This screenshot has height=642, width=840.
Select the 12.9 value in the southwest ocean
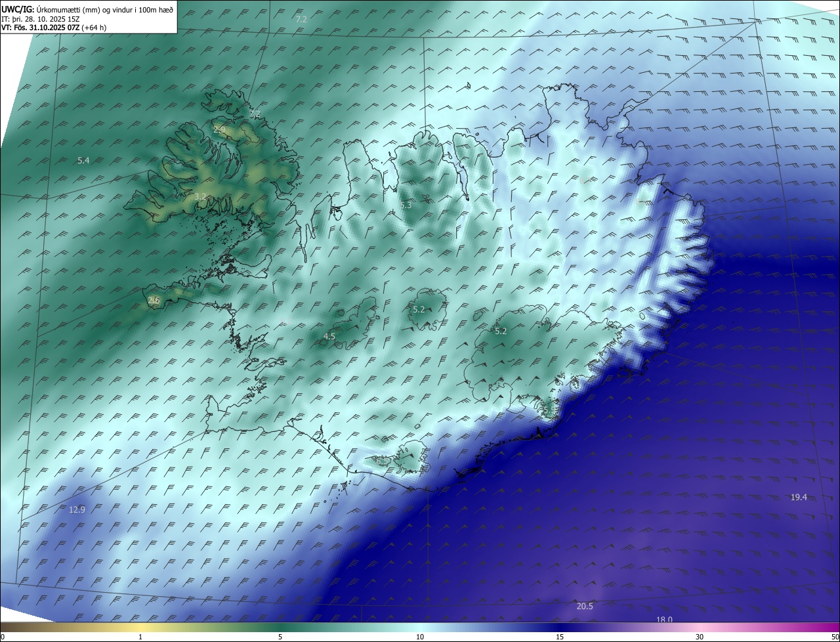click(x=77, y=509)
